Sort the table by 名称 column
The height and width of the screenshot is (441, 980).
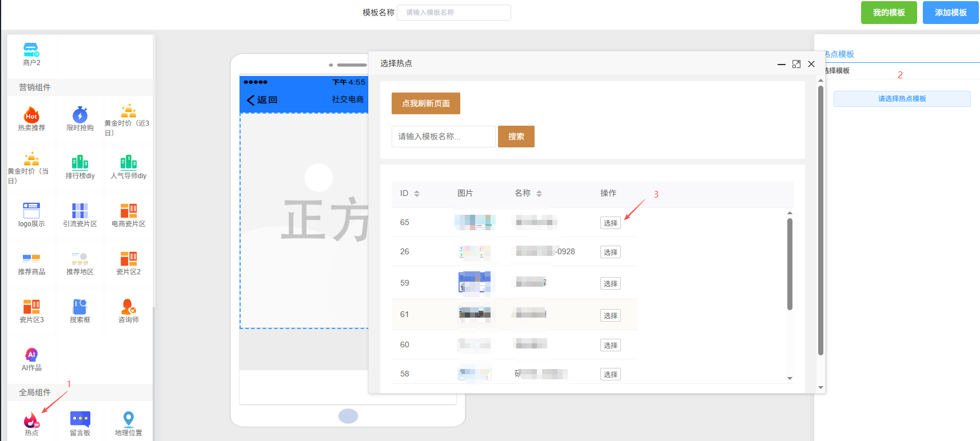[x=539, y=194]
